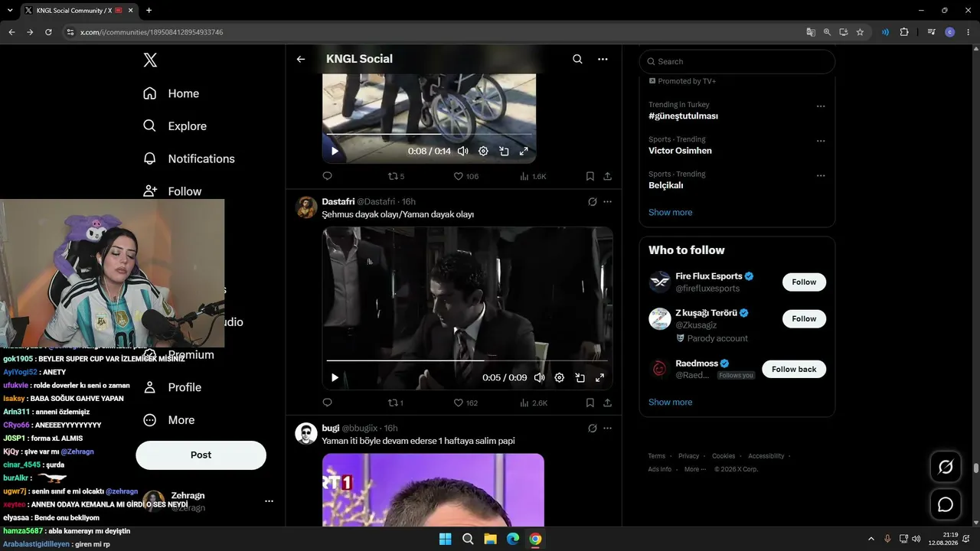
Task: Open Zehragn account switcher options
Action: point(269,501)
